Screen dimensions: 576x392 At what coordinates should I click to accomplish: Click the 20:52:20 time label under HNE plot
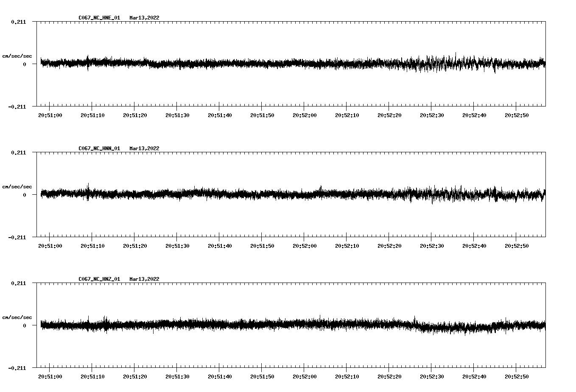[x=389, y=115]
